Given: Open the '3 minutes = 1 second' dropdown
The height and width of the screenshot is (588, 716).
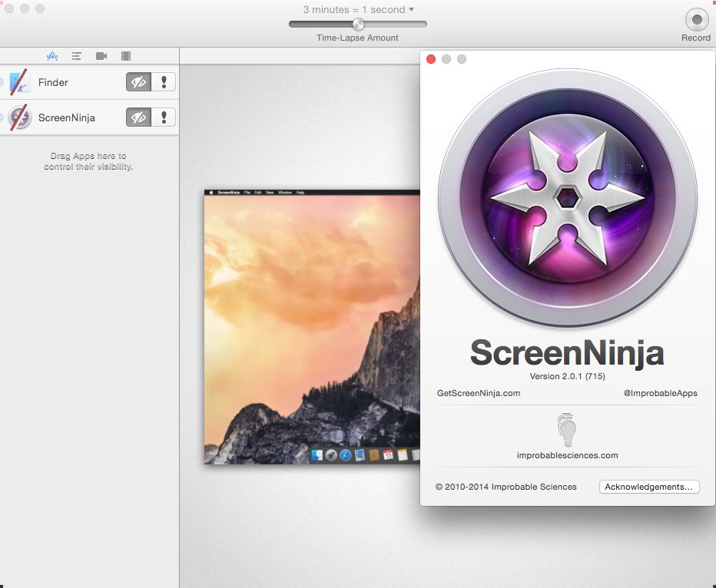Looking at the screenshot, I should click(x=359, y=9).
